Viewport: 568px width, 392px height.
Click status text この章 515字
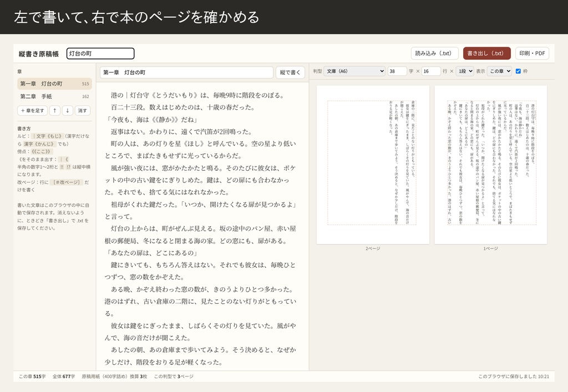[x=32, y=376]
